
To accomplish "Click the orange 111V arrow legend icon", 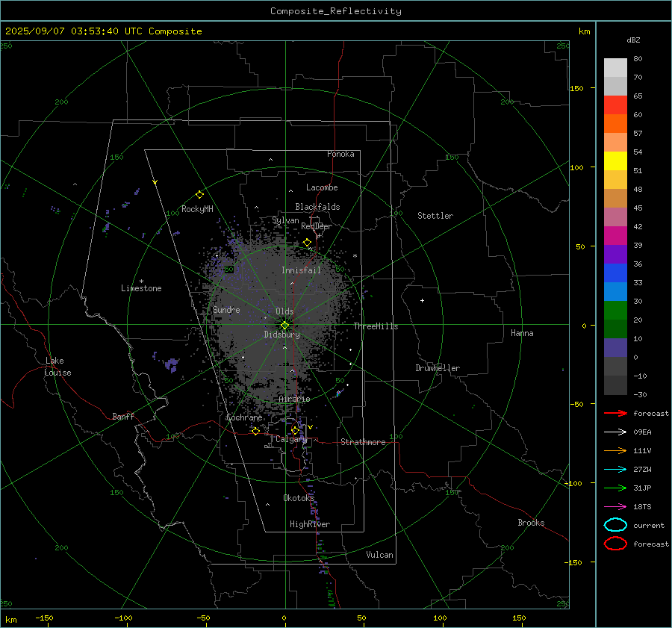I will tap(615, 450).
